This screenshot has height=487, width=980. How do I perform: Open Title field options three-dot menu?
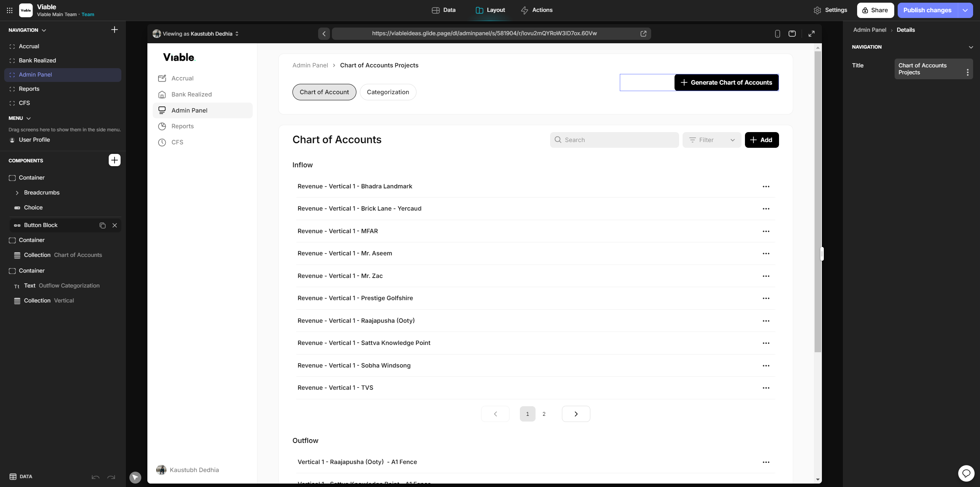967,72
